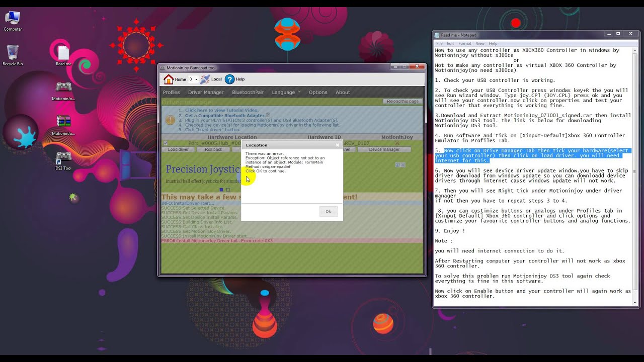Open Notepad View menu
Image resolution: width=644 pixels, height=362 pixels.
480,44
